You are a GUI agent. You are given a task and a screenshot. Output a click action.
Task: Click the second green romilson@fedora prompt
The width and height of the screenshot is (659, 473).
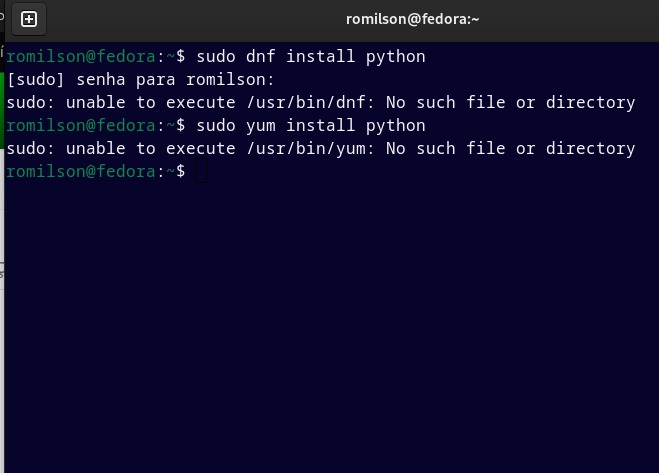[81, 125]
